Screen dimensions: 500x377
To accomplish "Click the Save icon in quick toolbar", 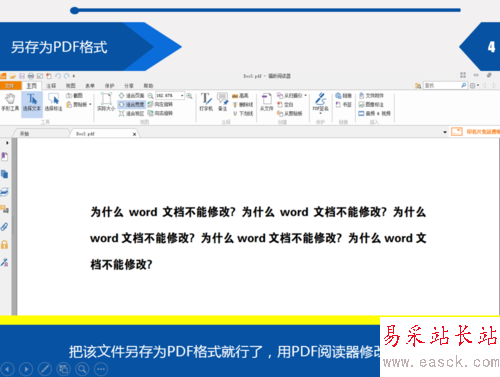I will [22, 76].
